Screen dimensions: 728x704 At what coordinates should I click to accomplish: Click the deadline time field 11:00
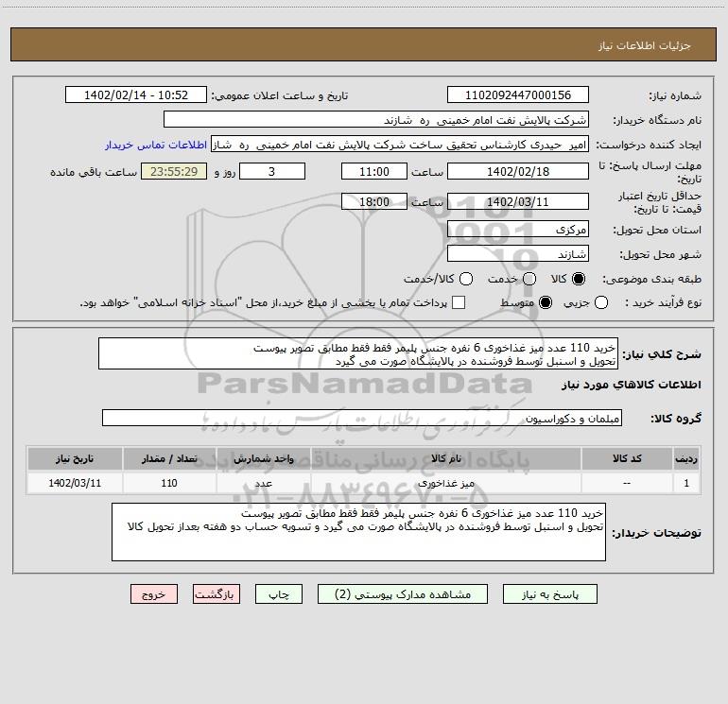tap(374, 171)
